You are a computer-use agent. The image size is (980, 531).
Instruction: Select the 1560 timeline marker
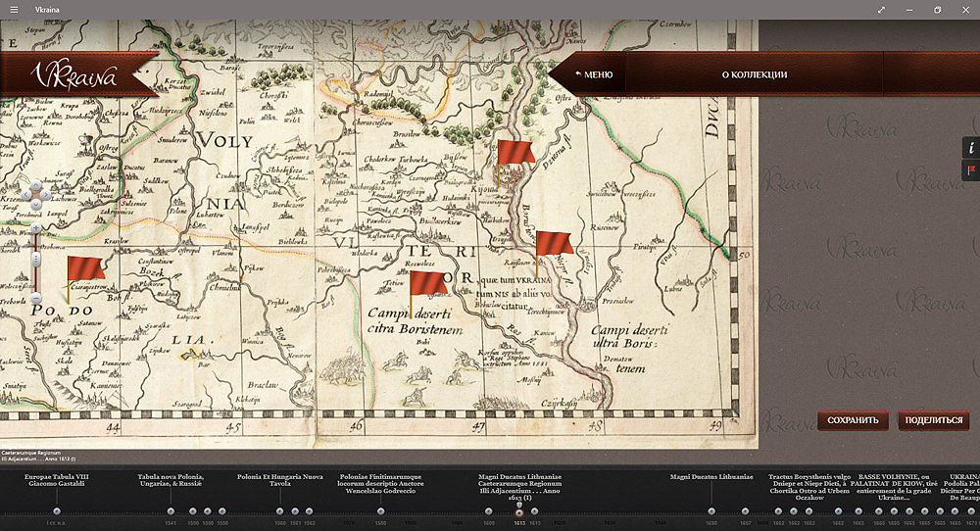point(279,511)
